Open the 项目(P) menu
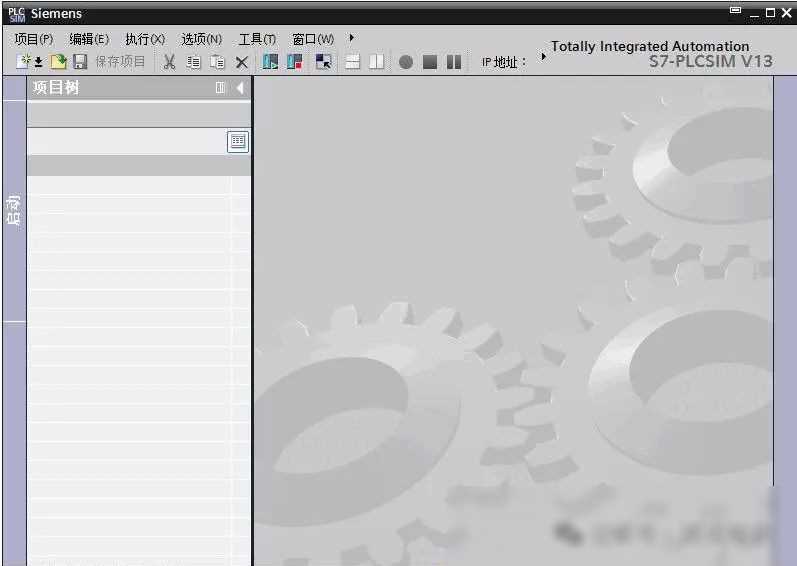Viewport: 797px width, 566px height. [x=34, y=39]
